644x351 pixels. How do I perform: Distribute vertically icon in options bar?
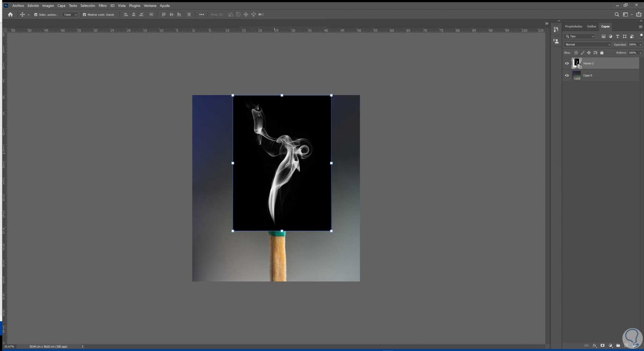151,14
